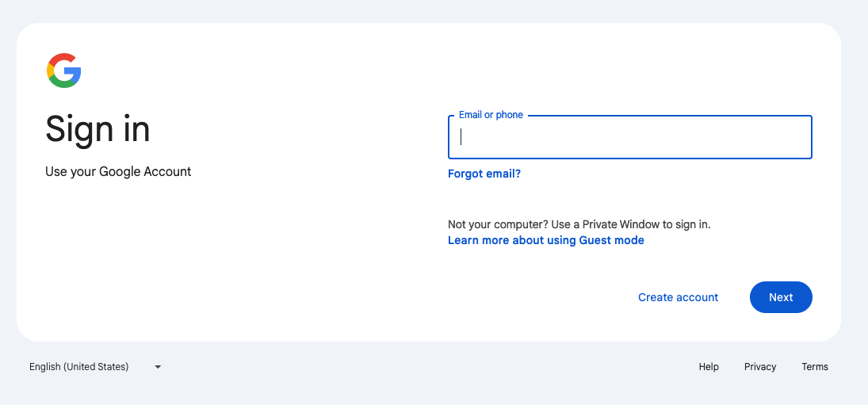This screenshot has height=405, width=868.
Task: Click the "Create account" button
Action: tap(678, 297)
